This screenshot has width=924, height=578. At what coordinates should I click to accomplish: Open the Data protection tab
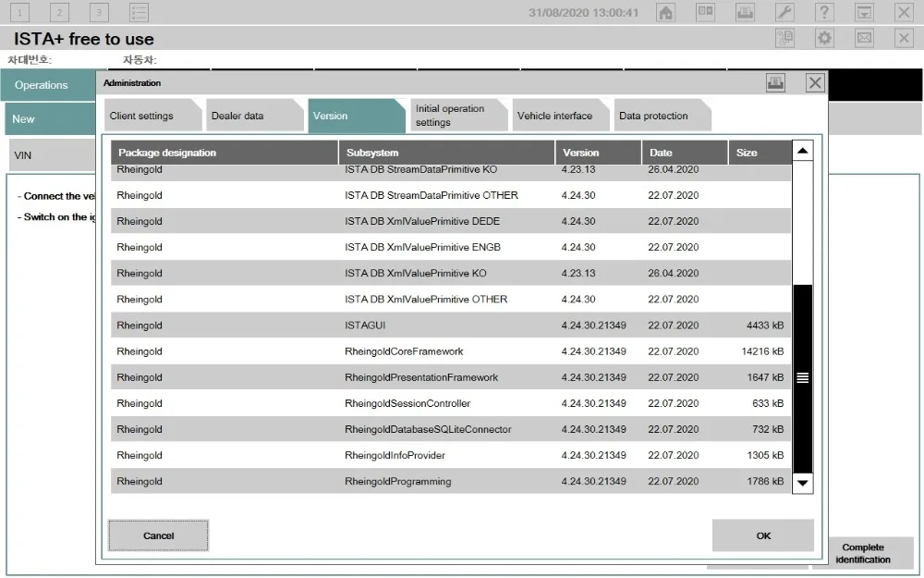coord(663,116)
